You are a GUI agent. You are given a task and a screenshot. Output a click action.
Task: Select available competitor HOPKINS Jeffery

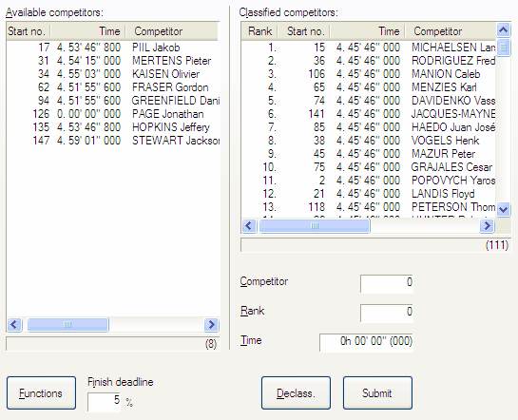coord(112,127)
